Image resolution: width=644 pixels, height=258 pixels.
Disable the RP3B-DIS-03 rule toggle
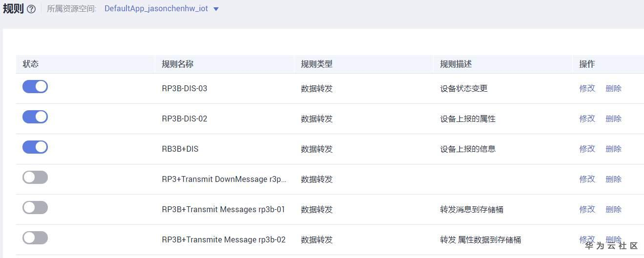(x=35, y=87)
